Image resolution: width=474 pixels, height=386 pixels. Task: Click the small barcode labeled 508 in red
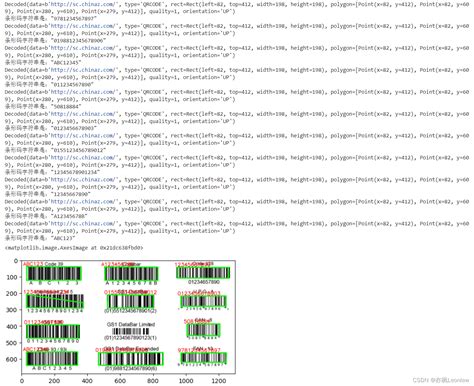click(203, 330)
